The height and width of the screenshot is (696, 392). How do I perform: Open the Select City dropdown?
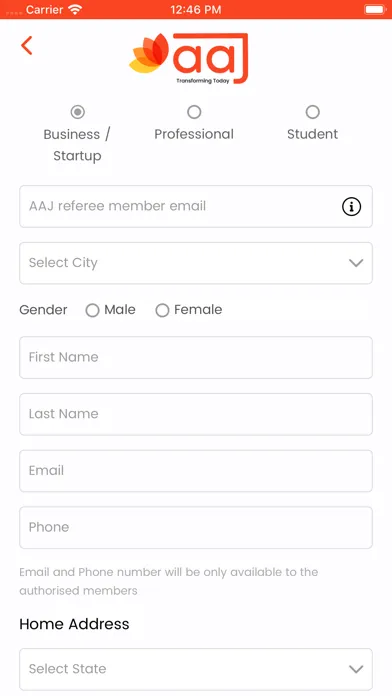coord(196,263)
